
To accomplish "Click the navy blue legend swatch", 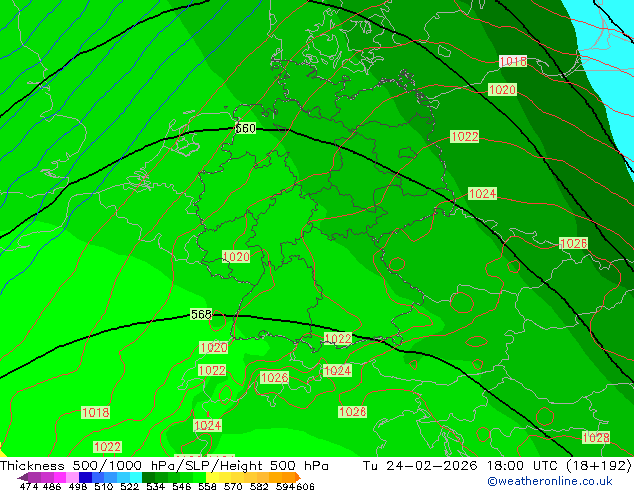I will point(85,477).
